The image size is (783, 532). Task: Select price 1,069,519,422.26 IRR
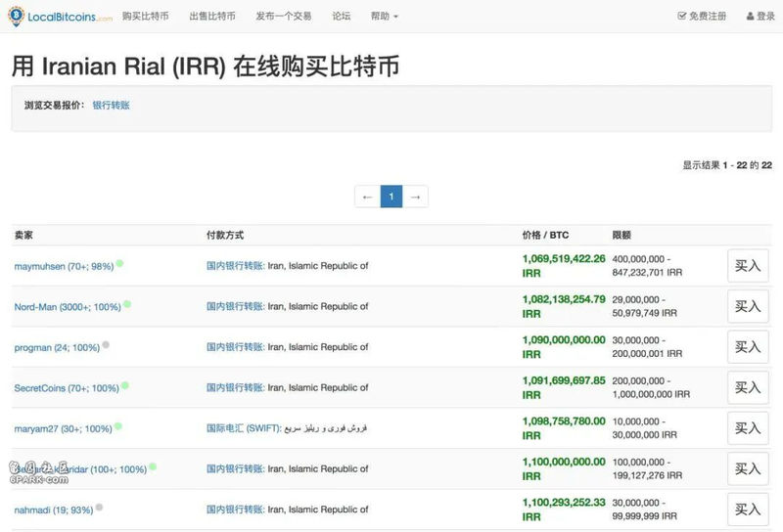tap(564, 266)
